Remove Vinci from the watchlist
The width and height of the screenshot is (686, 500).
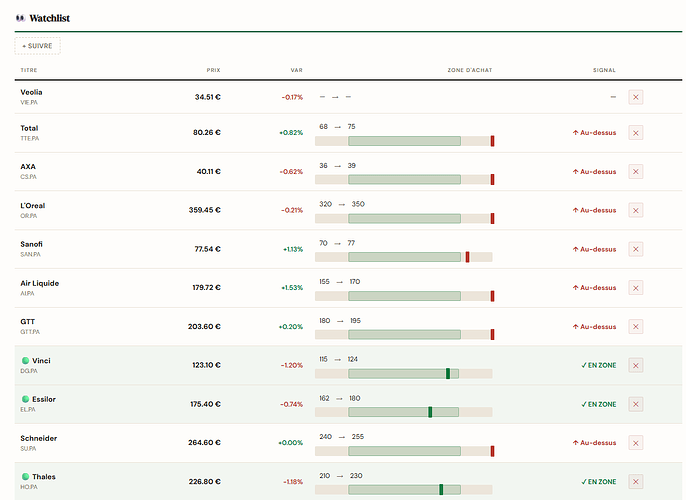[636, 365]
